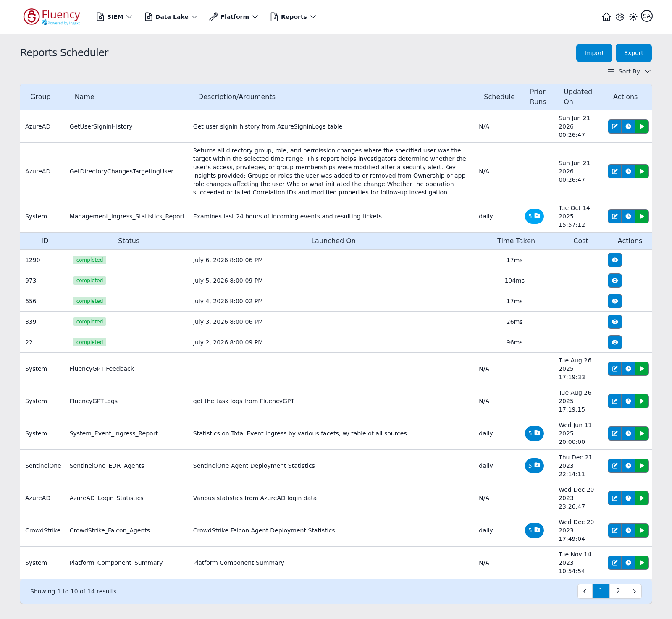Open the Data Lake menu

(171, 17)
